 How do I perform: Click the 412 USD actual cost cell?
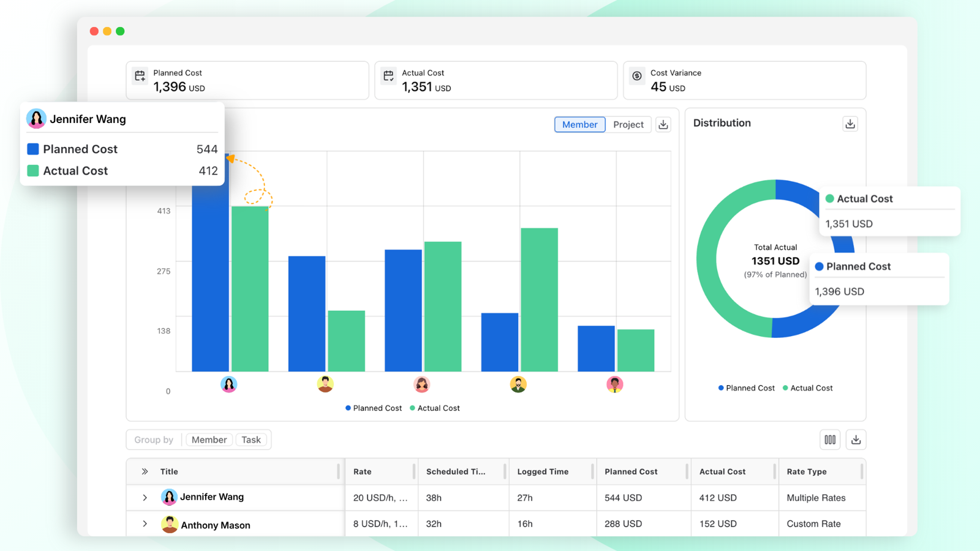[735, 498]
